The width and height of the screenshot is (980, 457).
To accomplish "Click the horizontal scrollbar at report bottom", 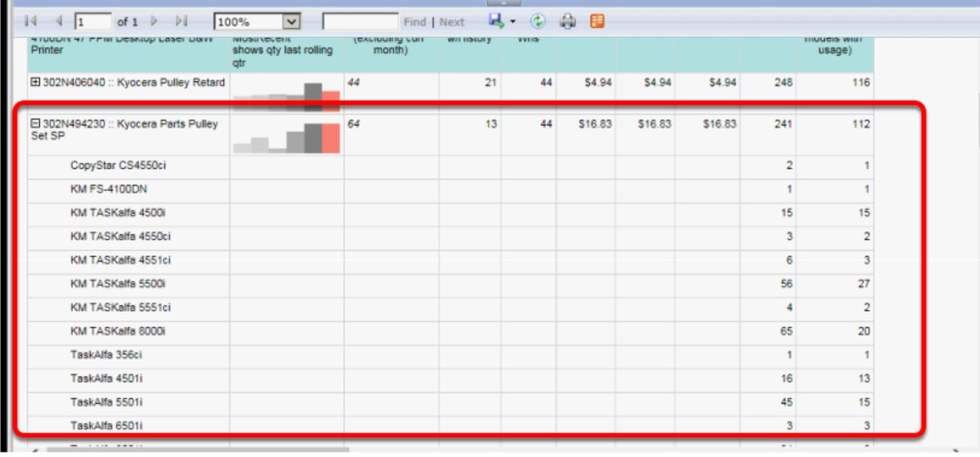I will [198, 450].
